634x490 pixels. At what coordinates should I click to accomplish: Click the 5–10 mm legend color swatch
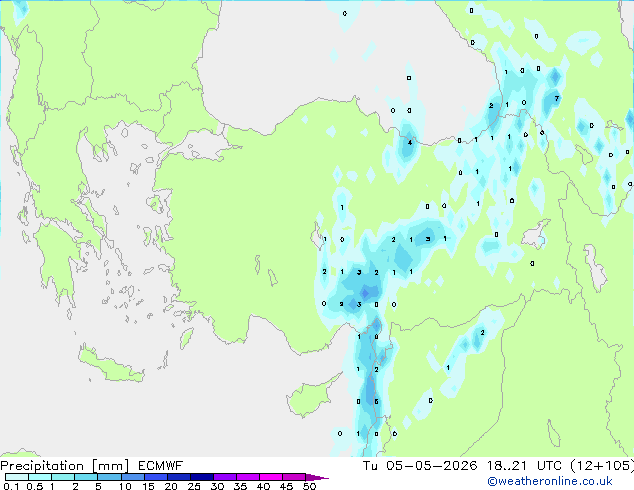pos(109,477)
